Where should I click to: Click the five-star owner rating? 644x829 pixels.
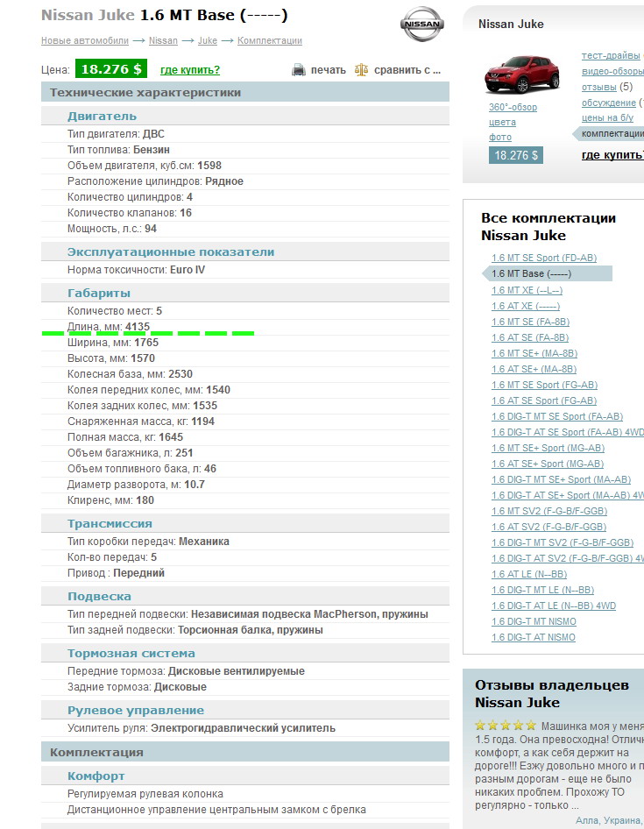point(505,726)
